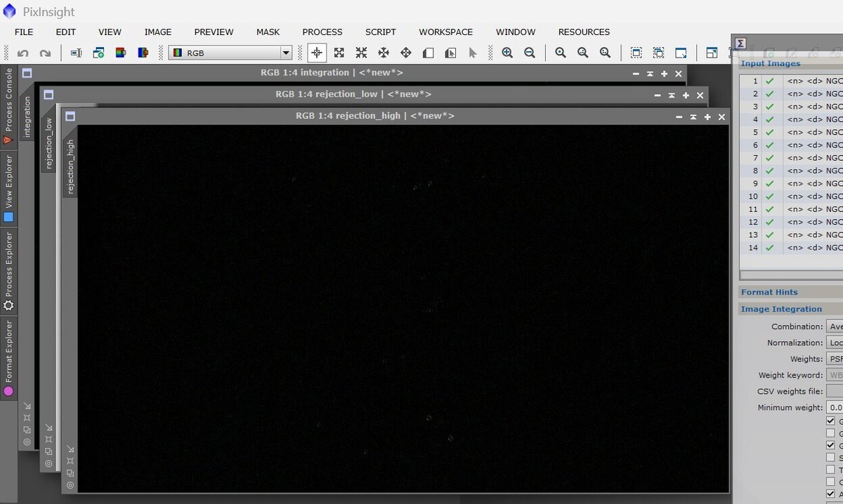Select the Track View mode tool
The height and width of the screenshot is (504, 843).
[473, 53]
